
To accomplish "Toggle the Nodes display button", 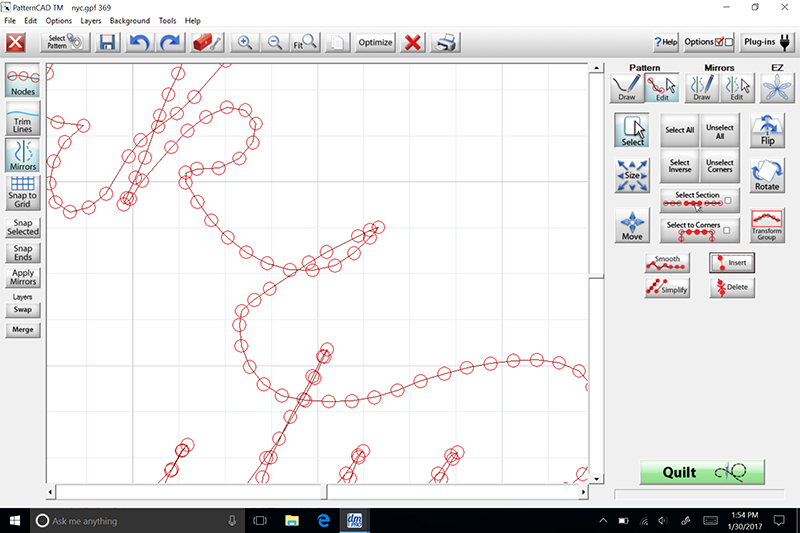I will tap(23, 81).
